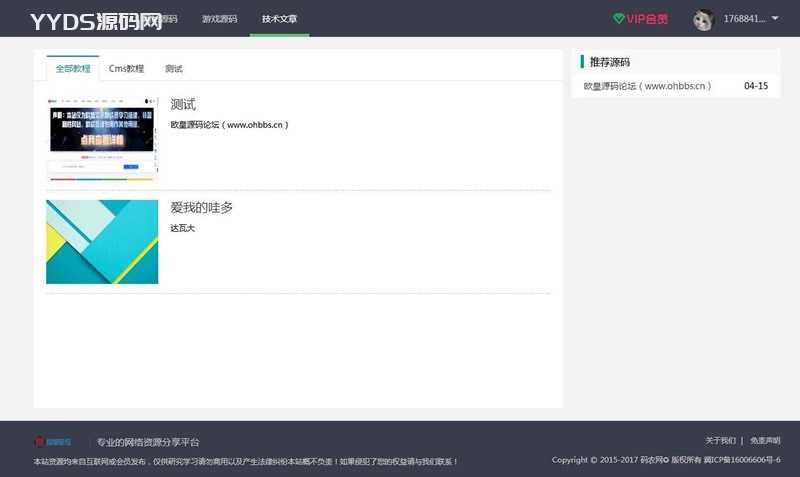This screenshot has width=800, height=477.
Task: Open the 欧皇源码论坛 recommended source link
Action: pos(648,86)
